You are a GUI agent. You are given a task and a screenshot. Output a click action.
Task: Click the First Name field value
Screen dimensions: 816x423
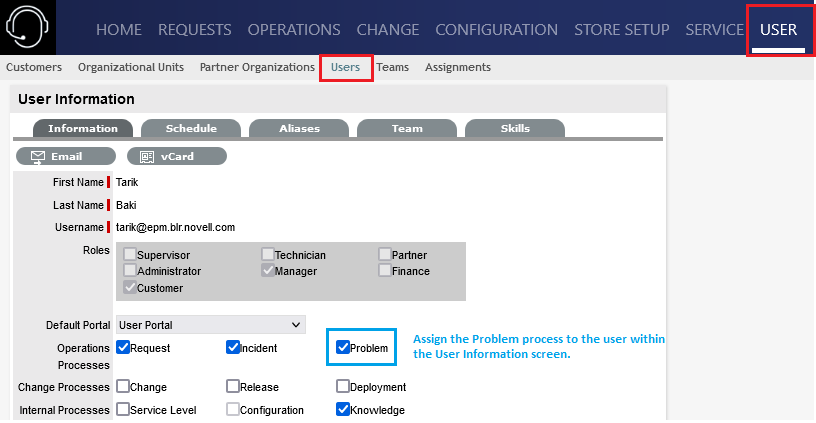(128, 182)
